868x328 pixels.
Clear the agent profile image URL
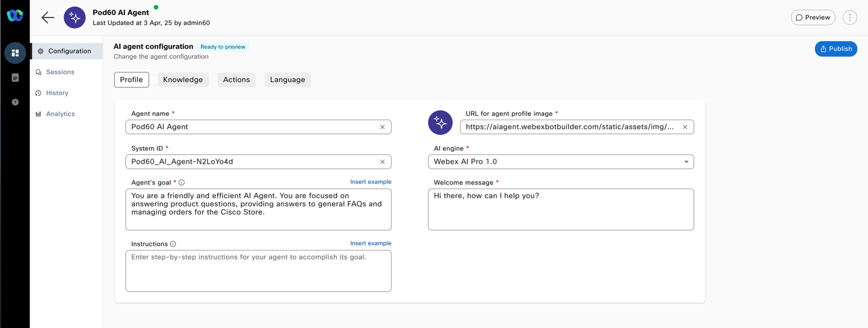(x=685, y=127)
